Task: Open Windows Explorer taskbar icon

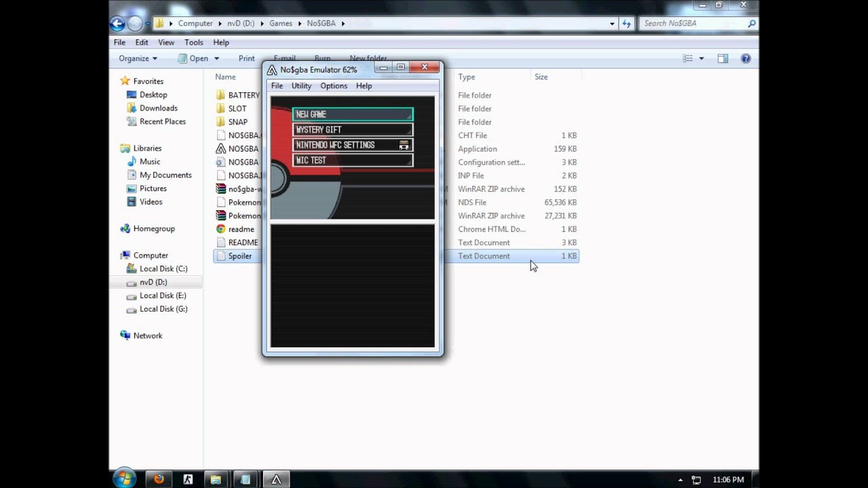Action: tap(216, 479)
